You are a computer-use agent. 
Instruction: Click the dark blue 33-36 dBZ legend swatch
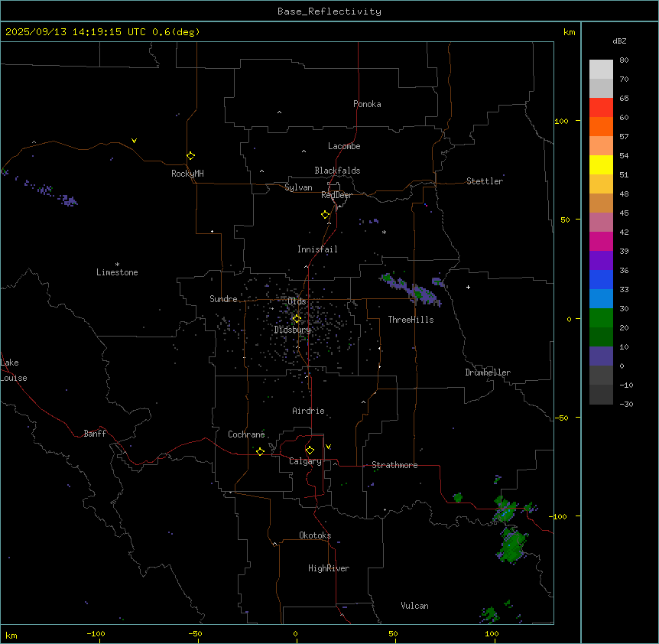point(601,279)
